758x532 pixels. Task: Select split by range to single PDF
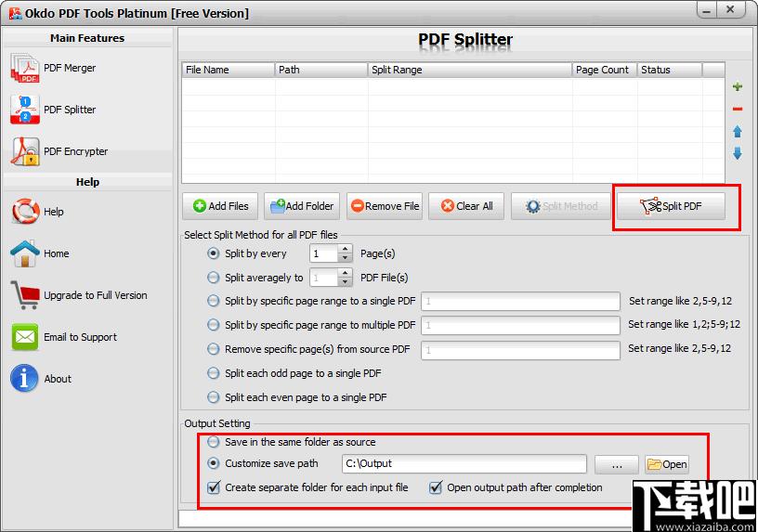pyautogui.click(x=214, y=301)
